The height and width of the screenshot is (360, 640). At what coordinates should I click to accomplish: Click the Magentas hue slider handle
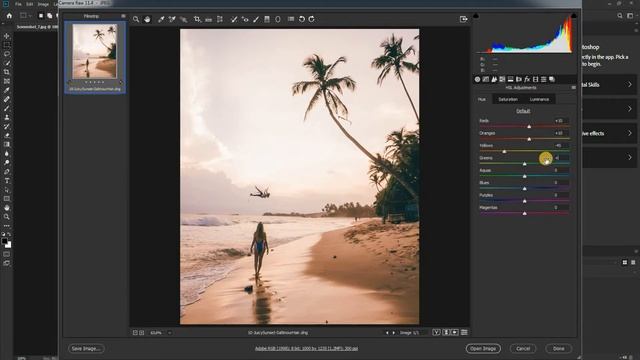pos(524,213)
